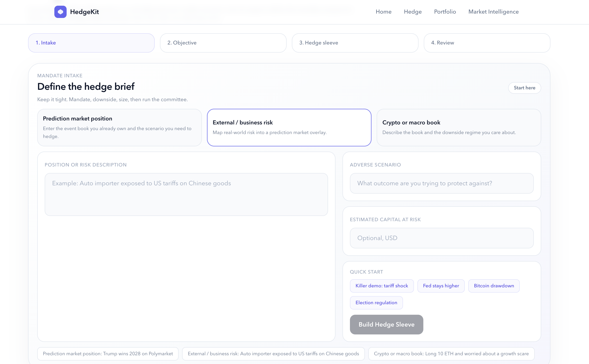Open the Home navigation link
589x364 pixels.
click(383, 12)
